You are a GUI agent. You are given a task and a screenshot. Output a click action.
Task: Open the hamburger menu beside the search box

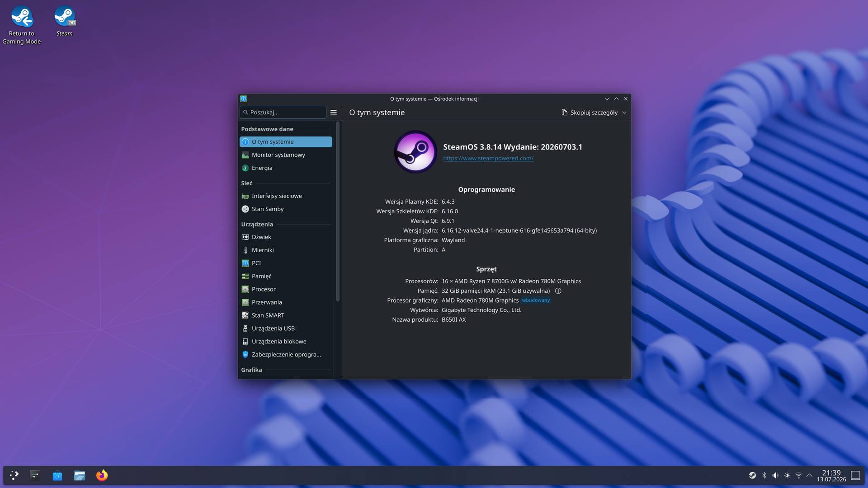point(334,113)
